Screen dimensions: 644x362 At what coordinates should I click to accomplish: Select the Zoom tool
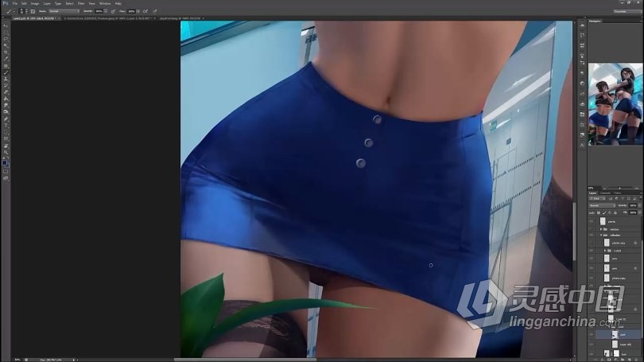coord(6,152)
